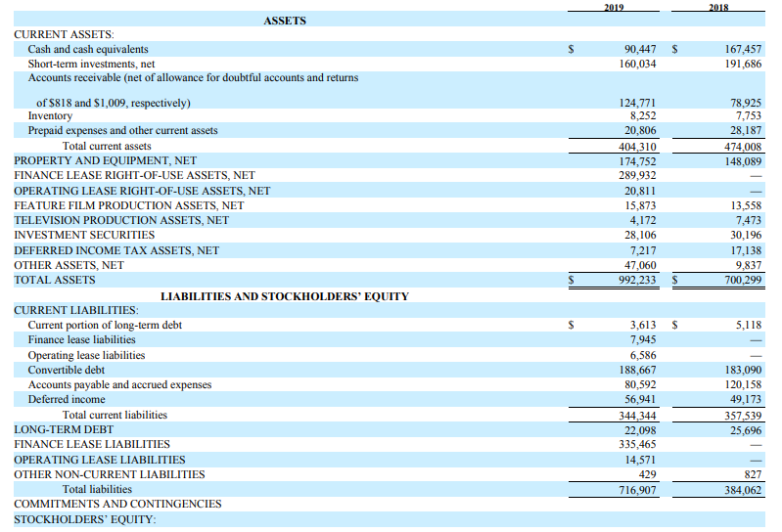The image size is (782, 532).
Task: Click Prepaid expenses and other current assets
Action: pos(122,130)
